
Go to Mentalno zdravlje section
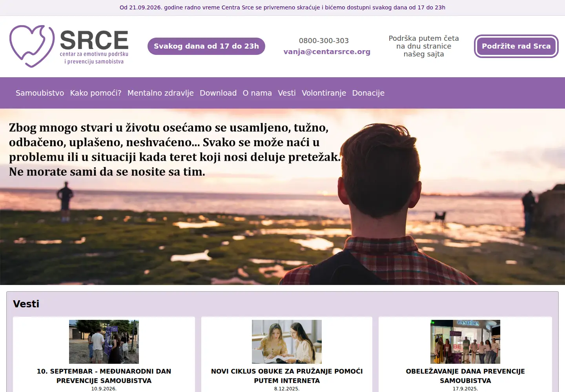(160, 93)
